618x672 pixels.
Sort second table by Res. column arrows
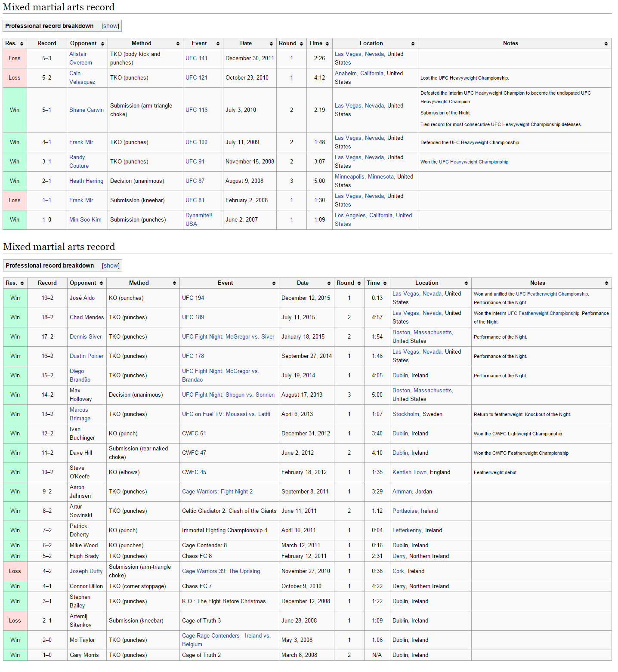(22, 284)
